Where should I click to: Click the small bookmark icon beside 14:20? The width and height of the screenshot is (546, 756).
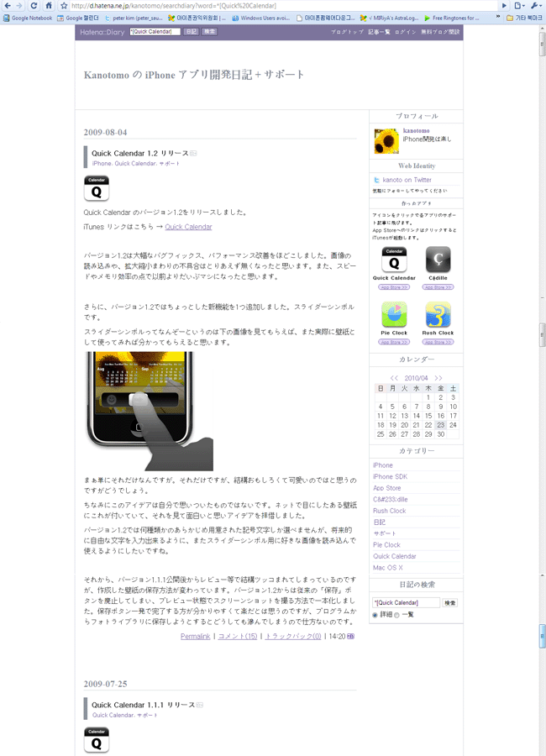pos(350,637)
